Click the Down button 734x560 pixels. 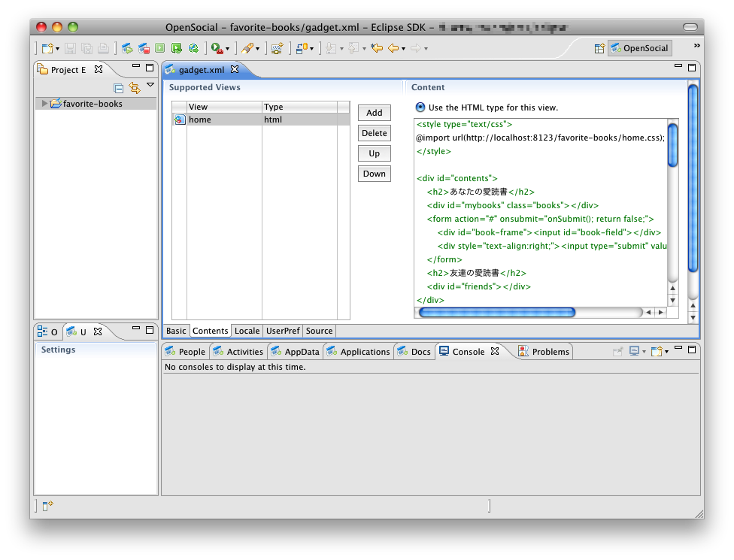coord(374,174)
